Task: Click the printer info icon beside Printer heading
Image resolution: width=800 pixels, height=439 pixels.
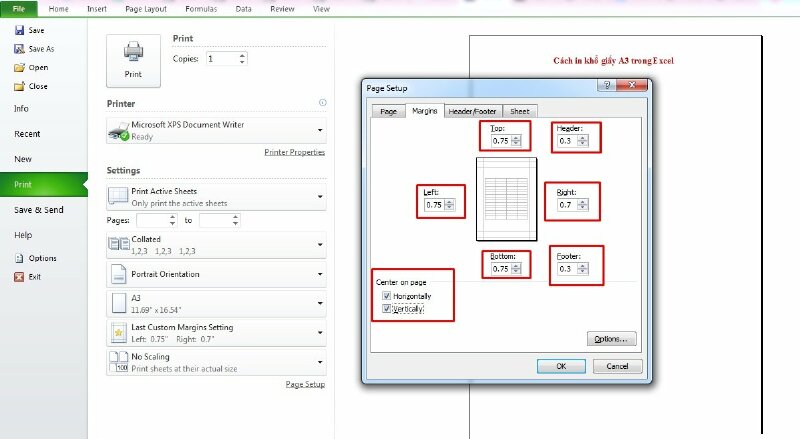Action: 322,103
